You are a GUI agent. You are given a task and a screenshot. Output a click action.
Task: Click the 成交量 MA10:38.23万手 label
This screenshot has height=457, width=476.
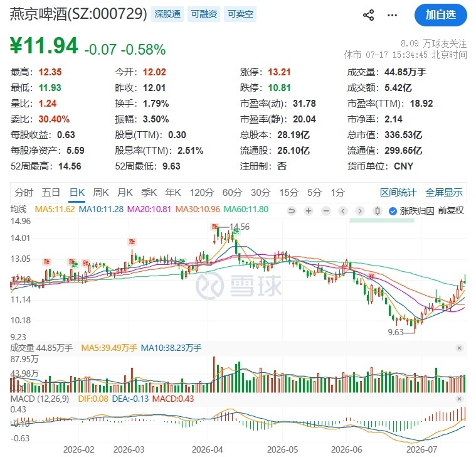pyautogui.click(x=171, y=348)
